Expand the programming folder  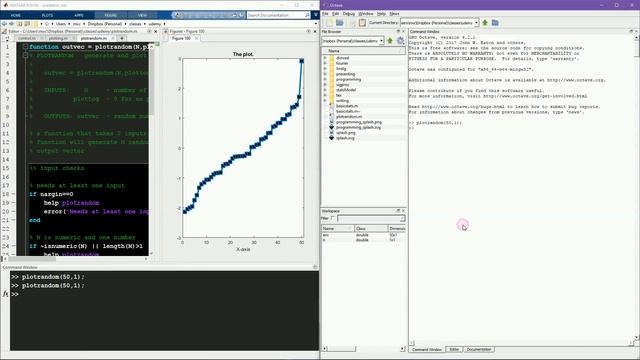click(x=325, y=80)
